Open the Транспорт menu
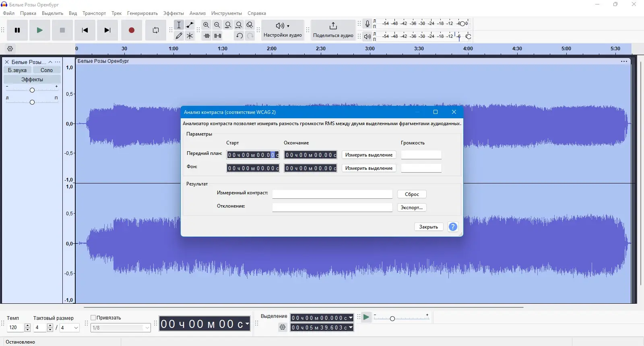 click(94, 13)
